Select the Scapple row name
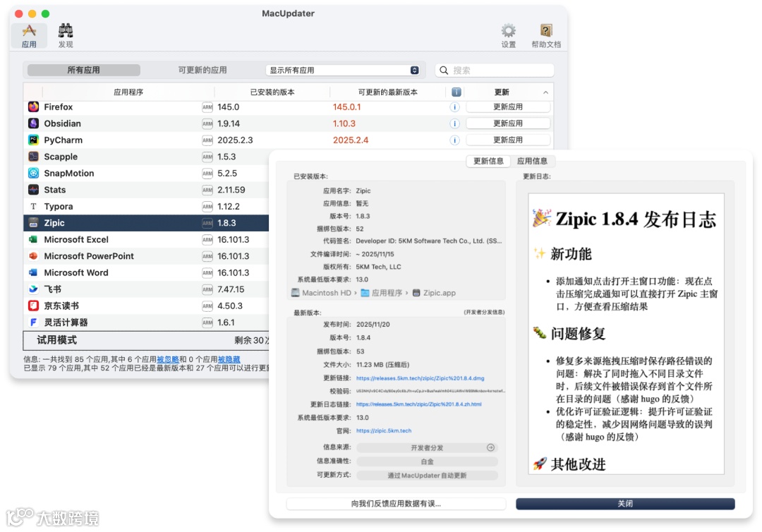Image resolution: width=762 pixels, height=532 pixels. click(x=61, y=157)
